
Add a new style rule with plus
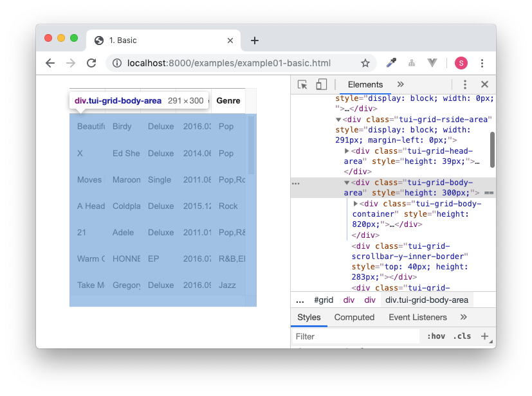(484, 336)
